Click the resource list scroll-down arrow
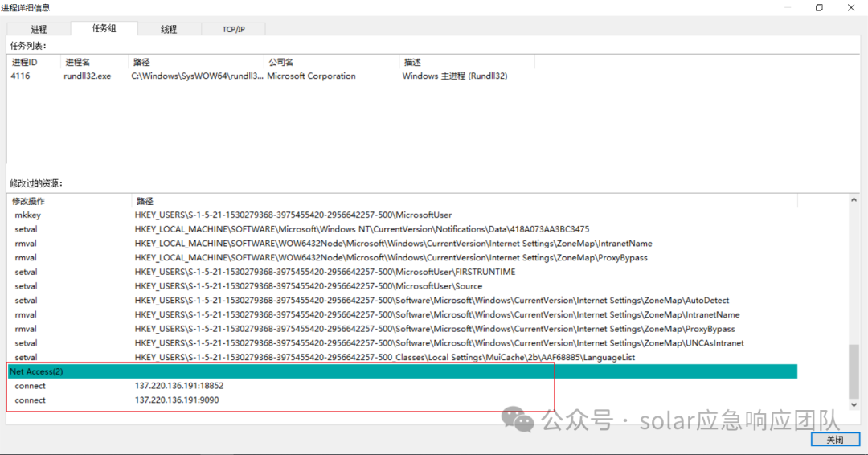The height and width of the screenshot is (455, 868). click(x=854, y=405)
